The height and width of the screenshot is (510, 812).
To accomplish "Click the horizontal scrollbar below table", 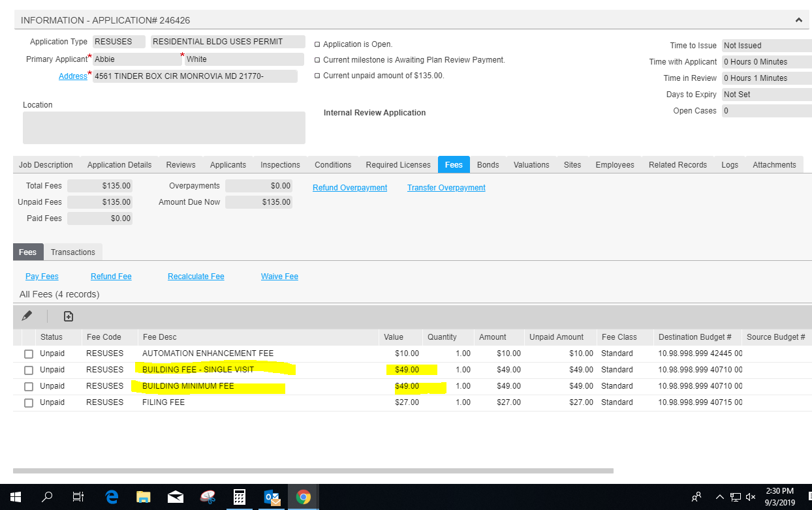I will [313, 470].
